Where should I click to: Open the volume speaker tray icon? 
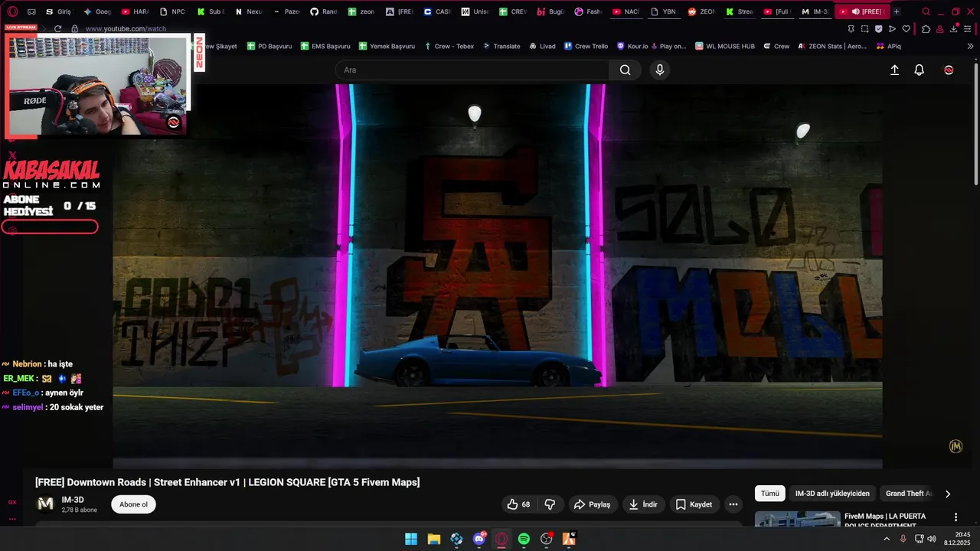(932, 539)
